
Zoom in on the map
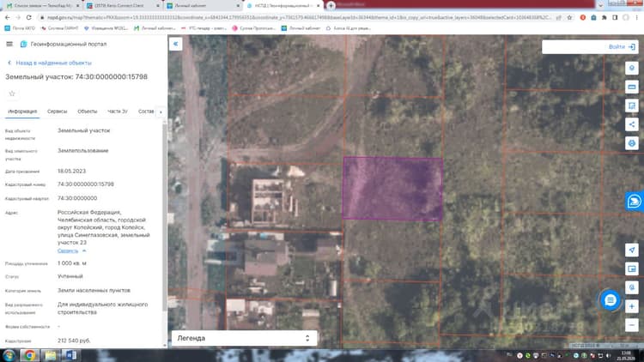632,306
